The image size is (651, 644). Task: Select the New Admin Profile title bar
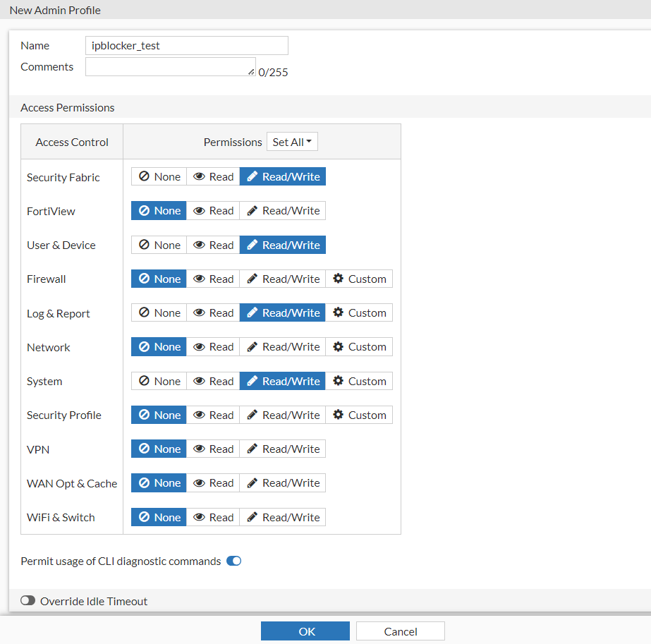coord(55,10)
